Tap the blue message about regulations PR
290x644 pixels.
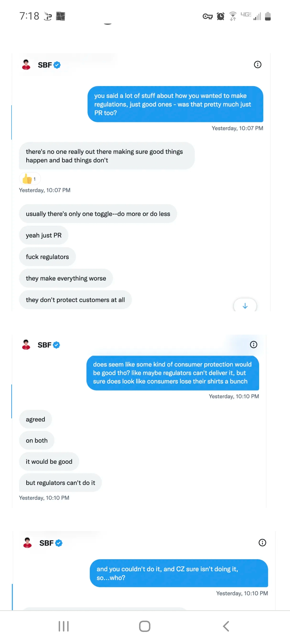pyautogui.click(x=175, y=104)
